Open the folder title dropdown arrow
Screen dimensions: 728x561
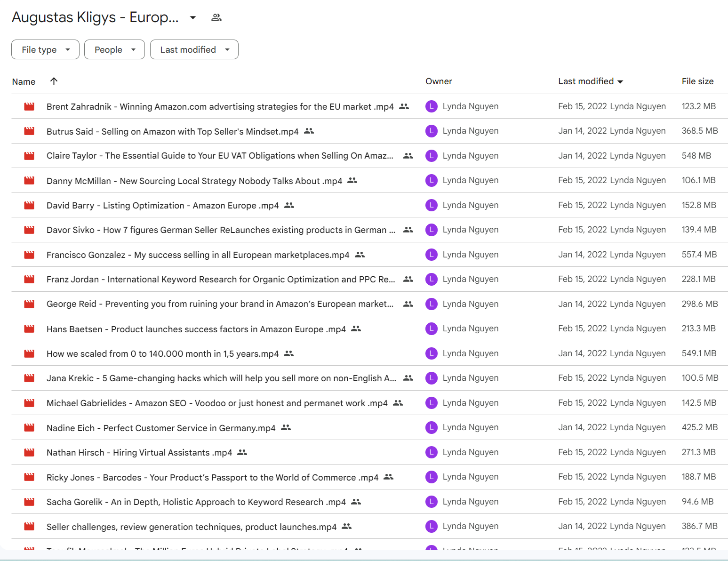(x=192, y=18)
